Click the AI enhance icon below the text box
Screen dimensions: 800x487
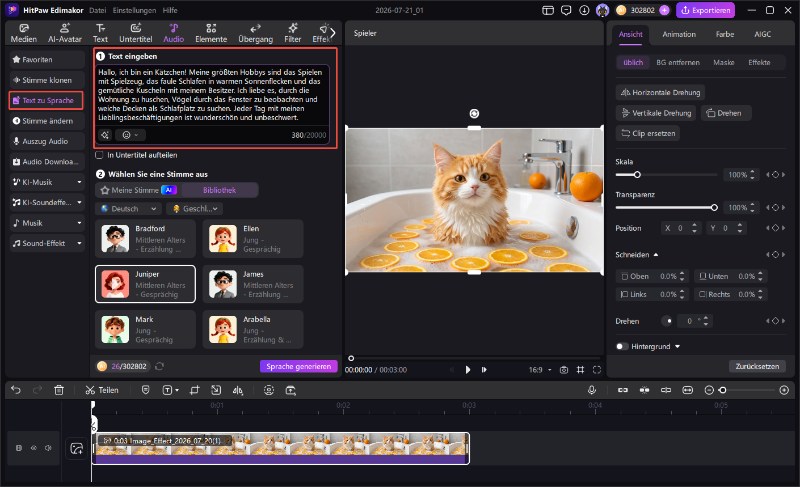pos(105,135)
